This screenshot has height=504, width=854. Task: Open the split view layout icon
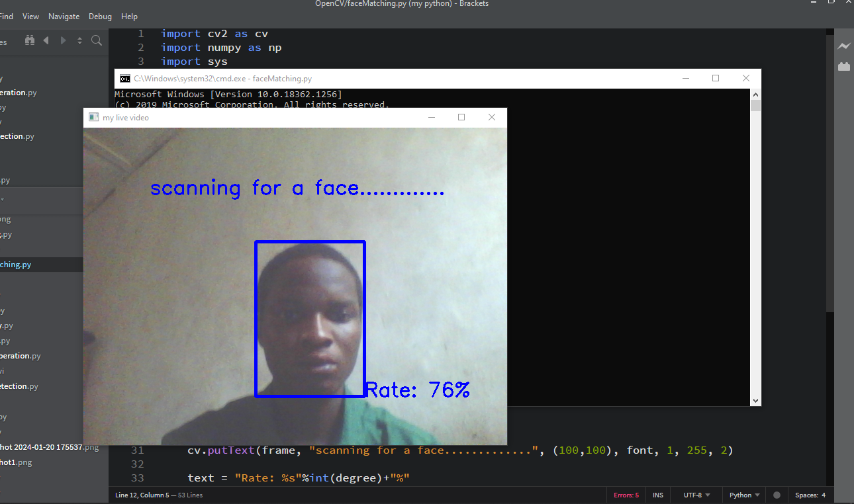(x=79, y=40)
